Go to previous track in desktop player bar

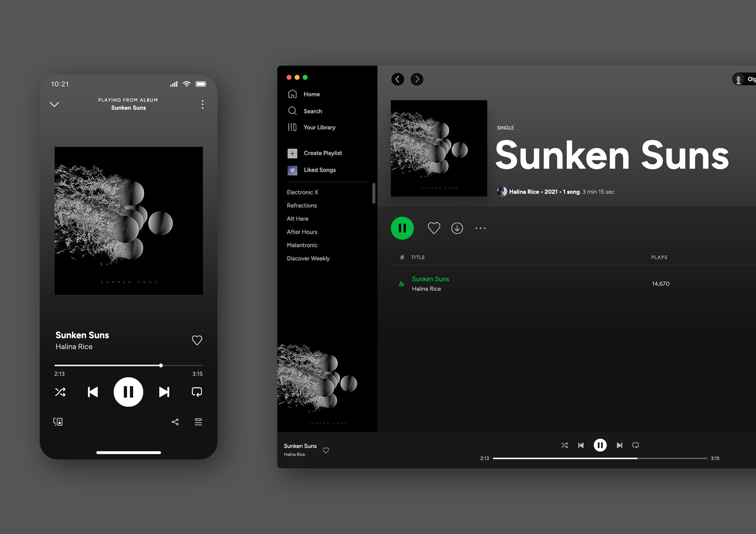coord(581,445)
